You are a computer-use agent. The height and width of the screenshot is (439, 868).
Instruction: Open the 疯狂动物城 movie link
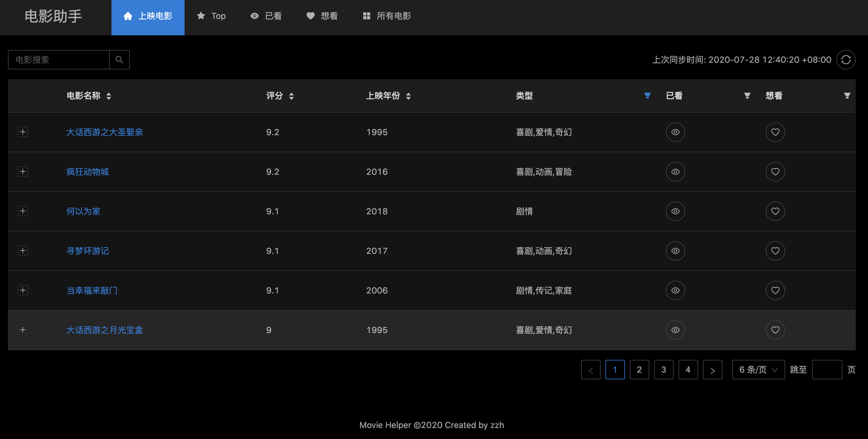tap(88, 172)
